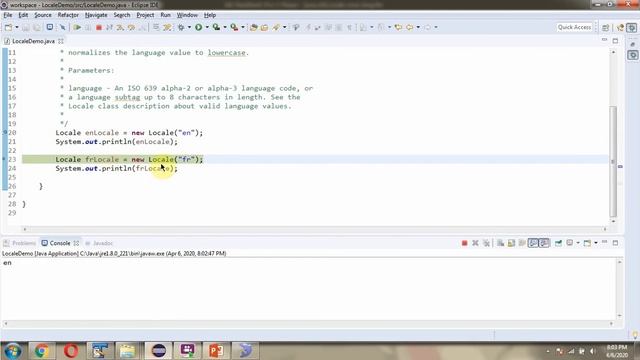Switch to Debug perspective button

632,27
